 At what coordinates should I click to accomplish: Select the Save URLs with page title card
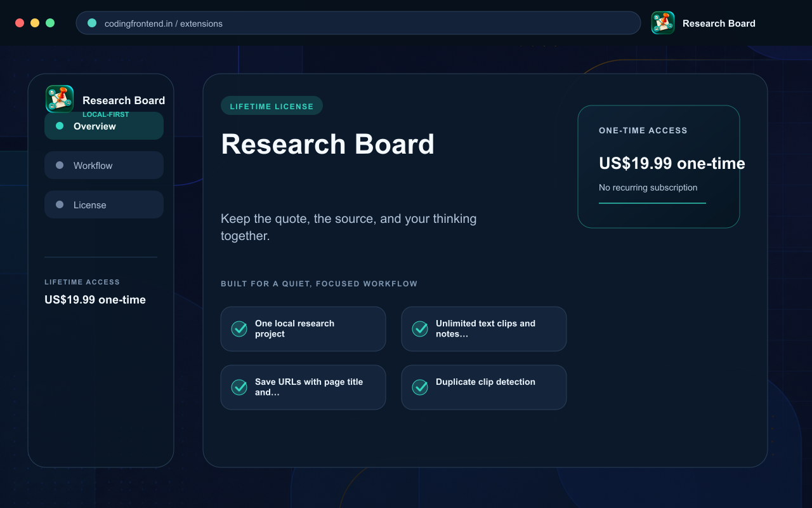[x=303, y=387]
